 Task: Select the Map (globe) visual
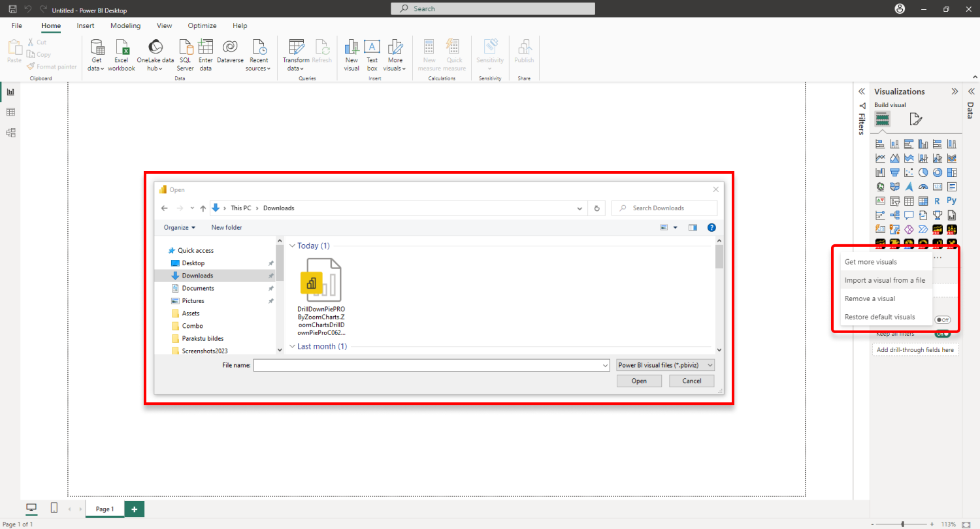click(x=880, y=187)
